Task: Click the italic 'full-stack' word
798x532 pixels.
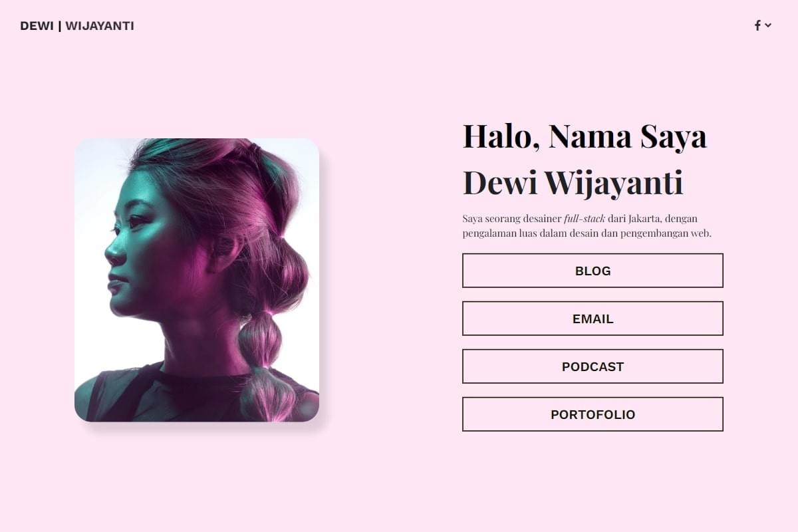Action: pyautogui.click(x=585, y=218)
